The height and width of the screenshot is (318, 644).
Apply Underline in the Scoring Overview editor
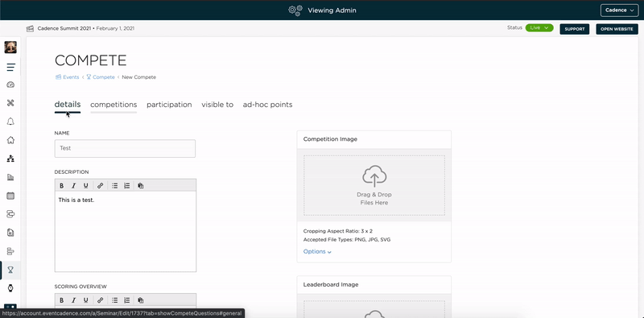pos(86,300)
